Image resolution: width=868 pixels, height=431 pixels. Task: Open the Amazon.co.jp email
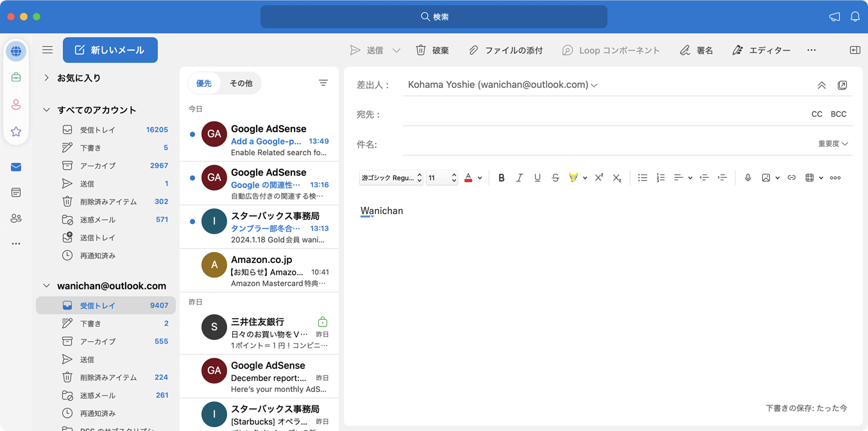pyautogui.click(x=259, y=270)
